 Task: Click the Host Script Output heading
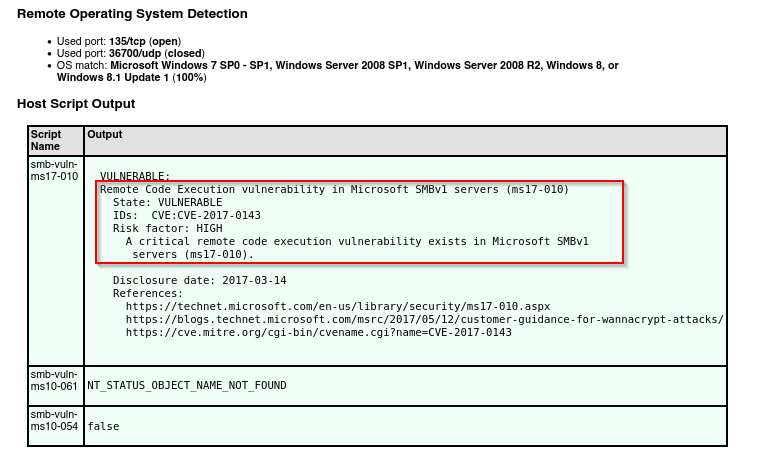tap(76, 104)
